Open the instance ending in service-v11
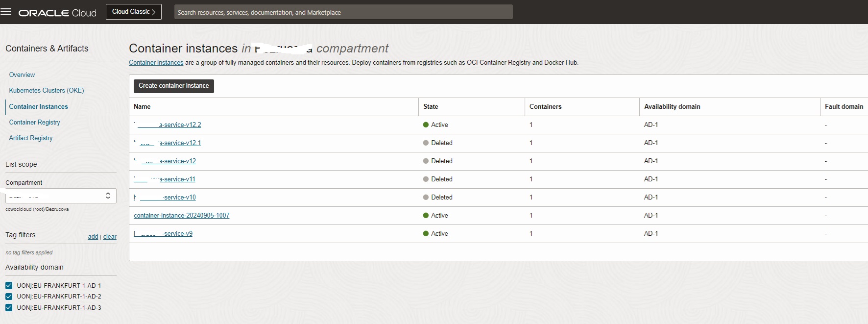 (x=165, y=179)
